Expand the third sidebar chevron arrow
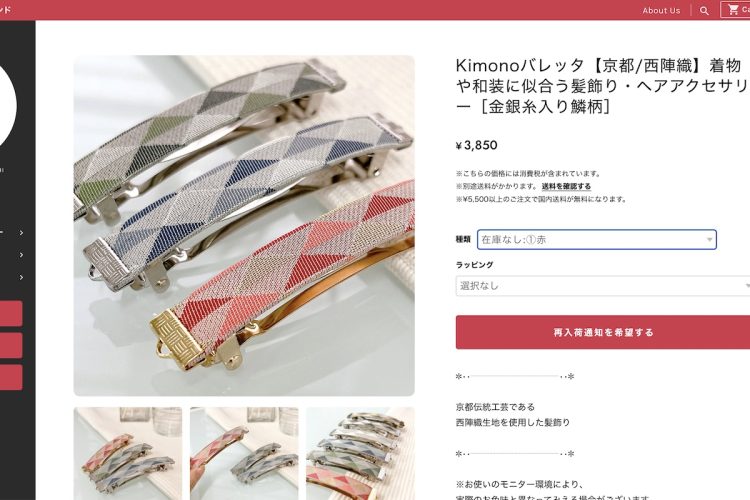The height and width of the screenshot is (500, 750). [21, 277]
